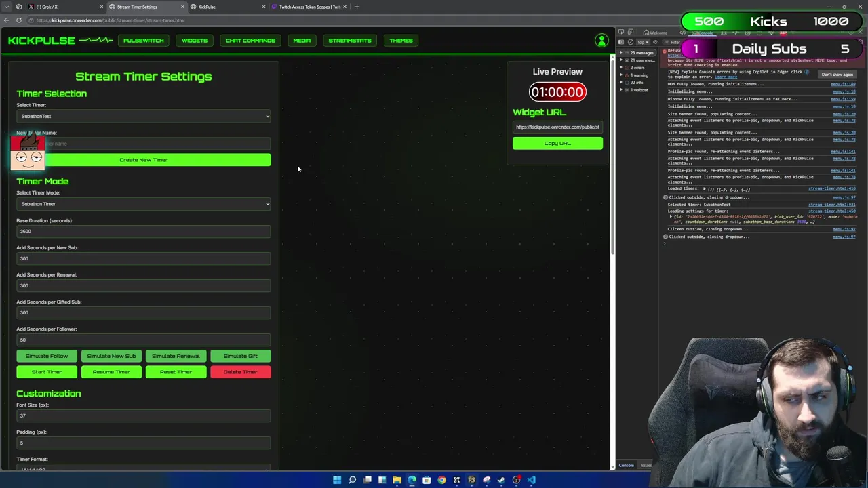Click the Simulate Renewal button
This screenshot has height=488, width=868.
(x=176, y=356)
